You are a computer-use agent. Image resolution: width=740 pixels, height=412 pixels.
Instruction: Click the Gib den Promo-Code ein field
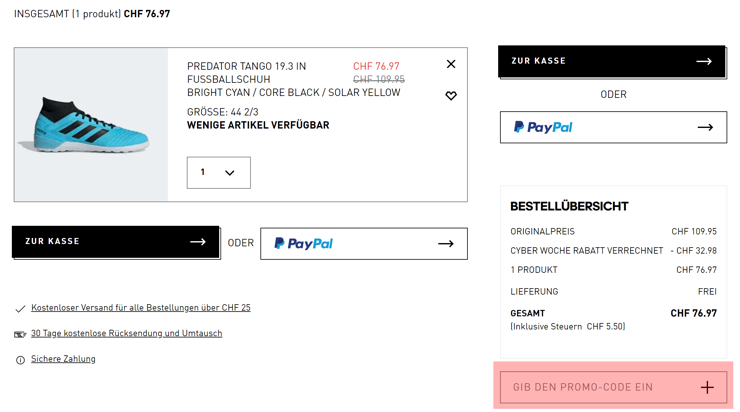pos(613,387)
